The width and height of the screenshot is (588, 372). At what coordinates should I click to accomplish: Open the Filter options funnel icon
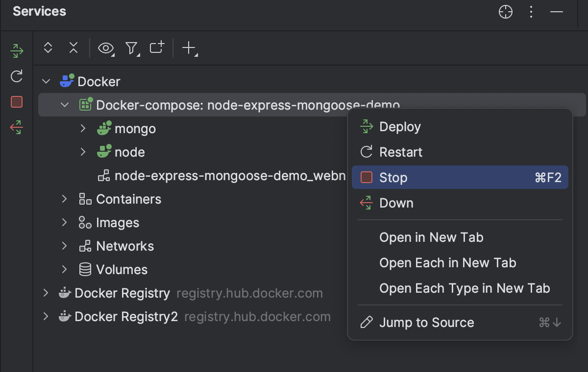tap(132, 48)
